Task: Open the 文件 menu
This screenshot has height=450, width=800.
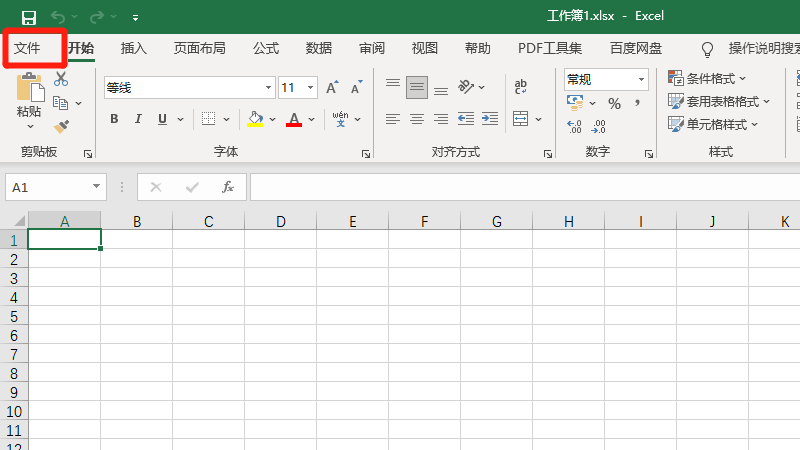Action: pyautogui.click(x=27, y=48)
